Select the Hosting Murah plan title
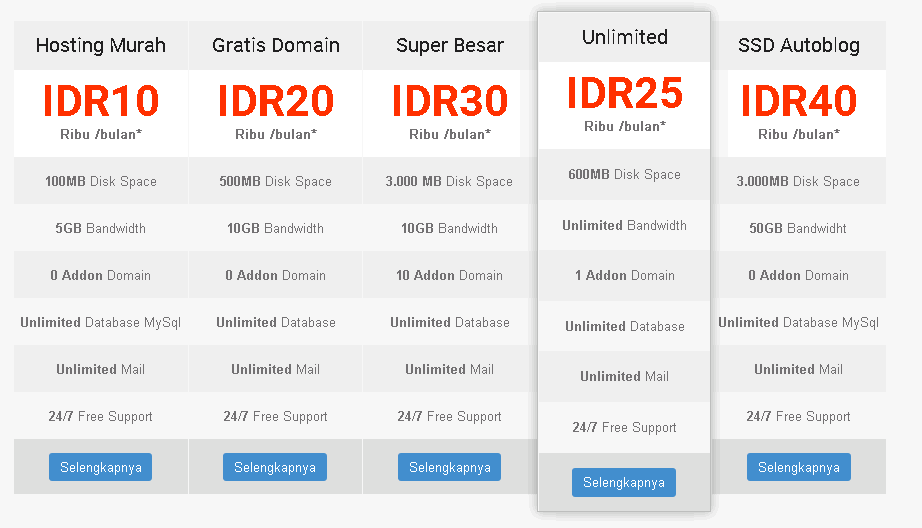This screenshot has width=922, height=528. tap(101, 45)
